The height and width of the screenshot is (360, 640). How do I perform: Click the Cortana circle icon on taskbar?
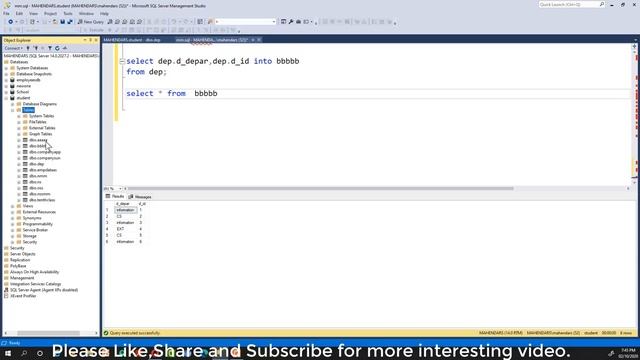pyautogui.click(x=40, y=353)
